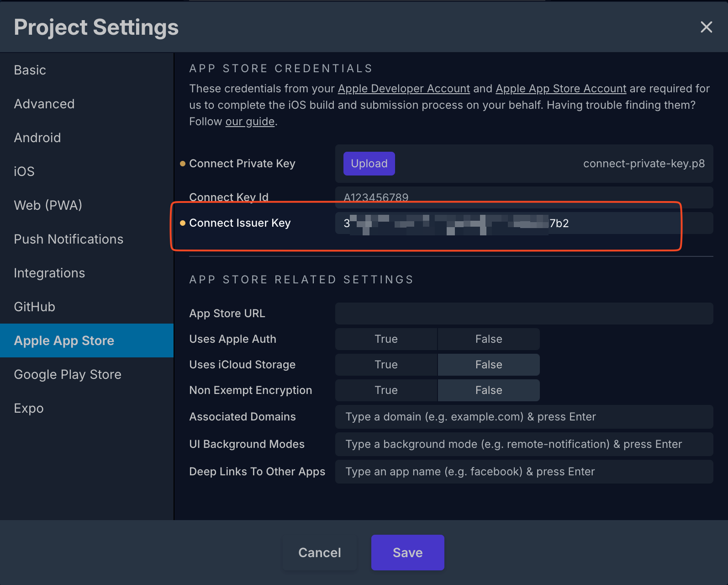The image size is (728, 585).
Task: Open the Basic settings tab
Action: 30,70
